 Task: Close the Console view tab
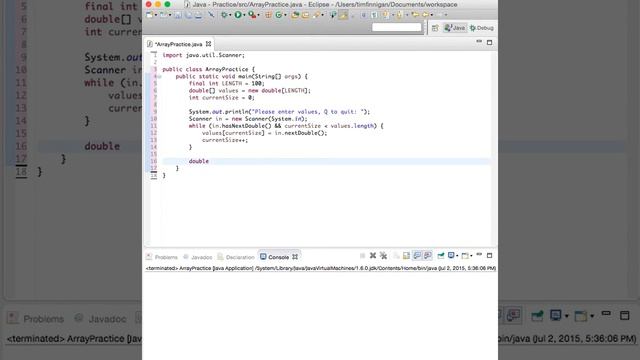295,257
